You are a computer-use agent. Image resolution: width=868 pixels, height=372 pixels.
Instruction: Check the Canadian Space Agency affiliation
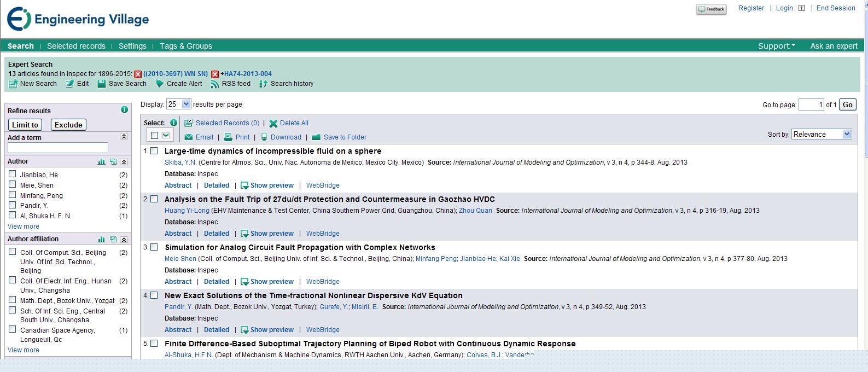(12, 329)
